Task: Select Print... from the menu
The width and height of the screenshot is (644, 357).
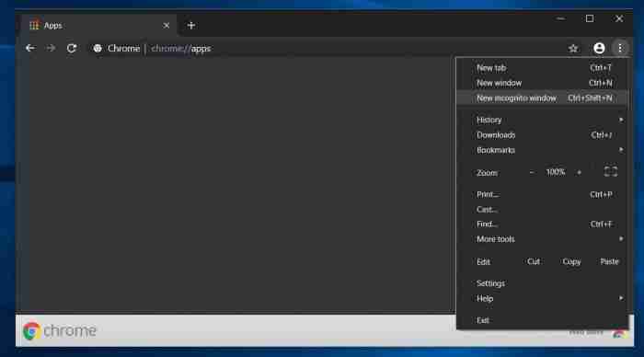Action: [542, 194]
